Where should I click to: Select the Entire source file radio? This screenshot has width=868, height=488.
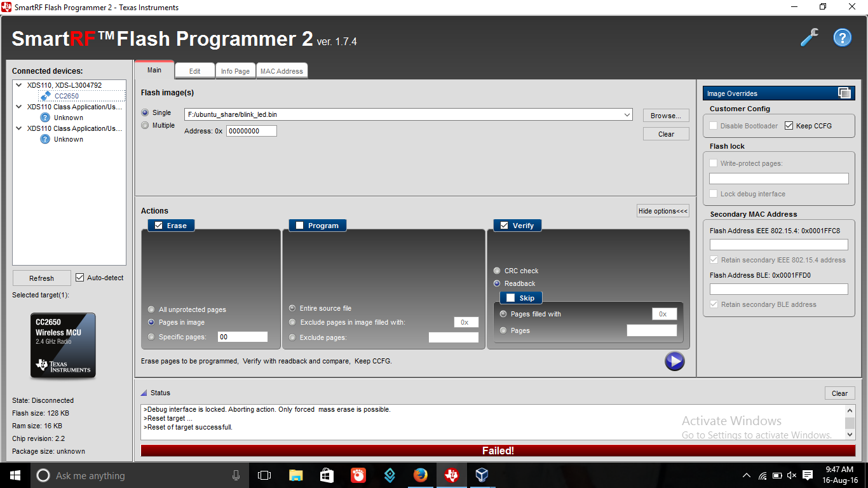(x=292, y=308)
